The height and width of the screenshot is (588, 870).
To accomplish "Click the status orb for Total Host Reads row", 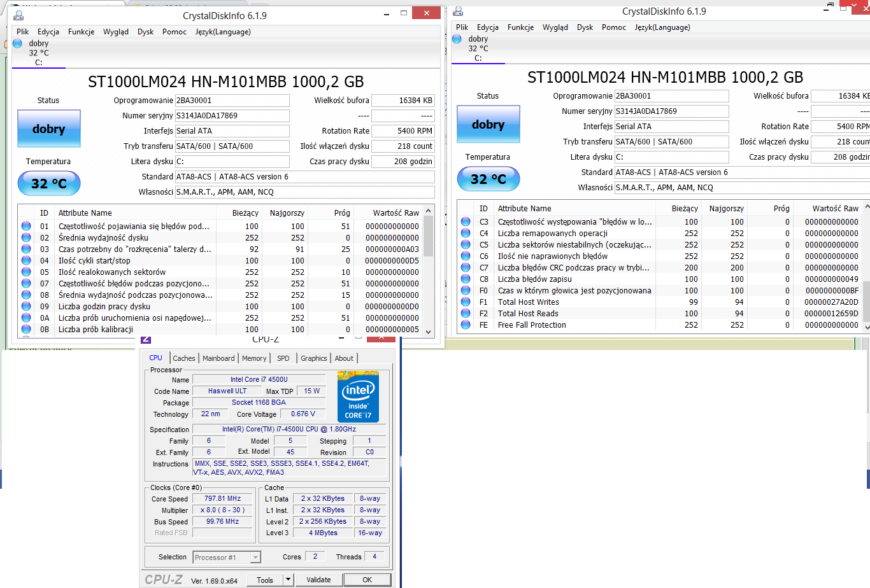I will [x=466, y=313].
